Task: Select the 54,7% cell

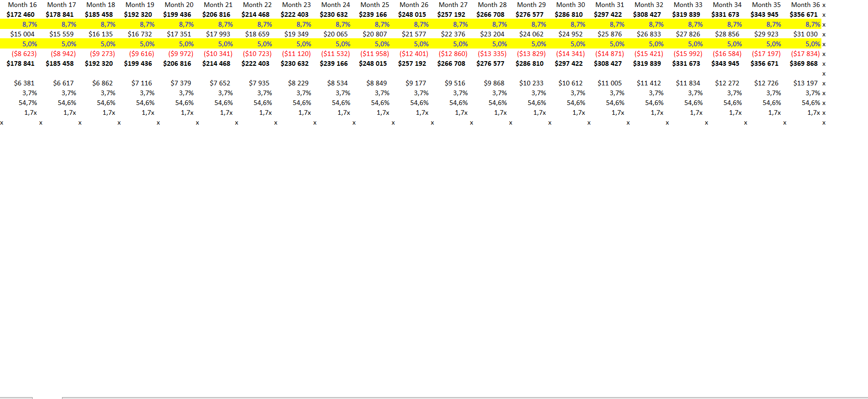Action: [x=28, y=103]
